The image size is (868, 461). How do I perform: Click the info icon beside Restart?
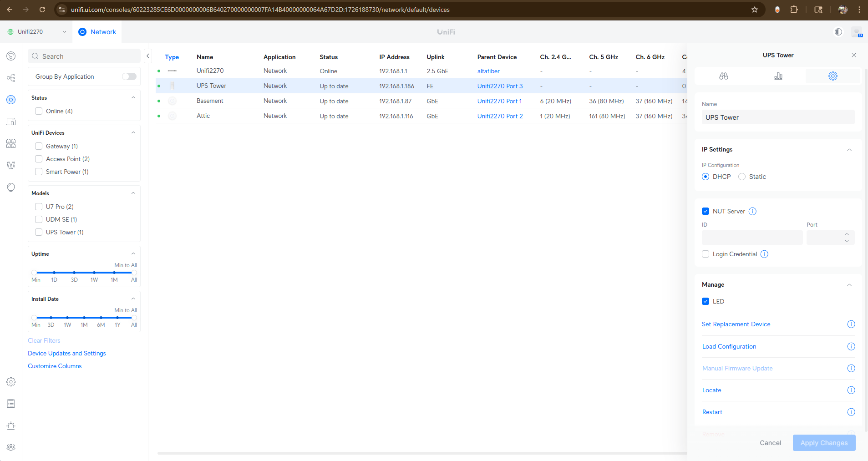pyautogui.click(x=851, y=412)
